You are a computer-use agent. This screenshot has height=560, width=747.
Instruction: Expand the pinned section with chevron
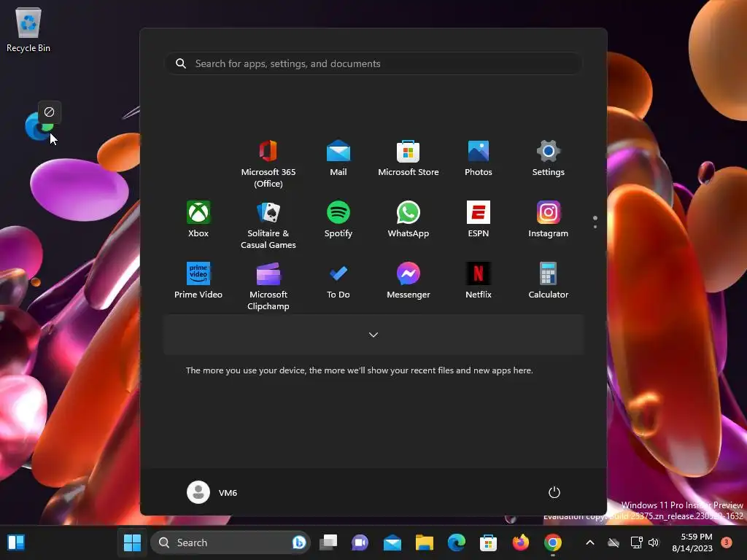click(x=373, y=335)
